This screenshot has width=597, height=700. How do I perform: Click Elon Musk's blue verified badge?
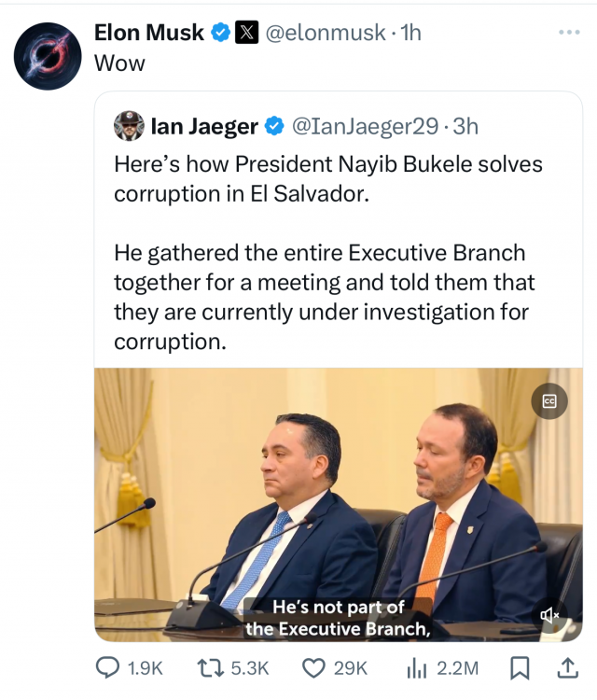point(221,34)
